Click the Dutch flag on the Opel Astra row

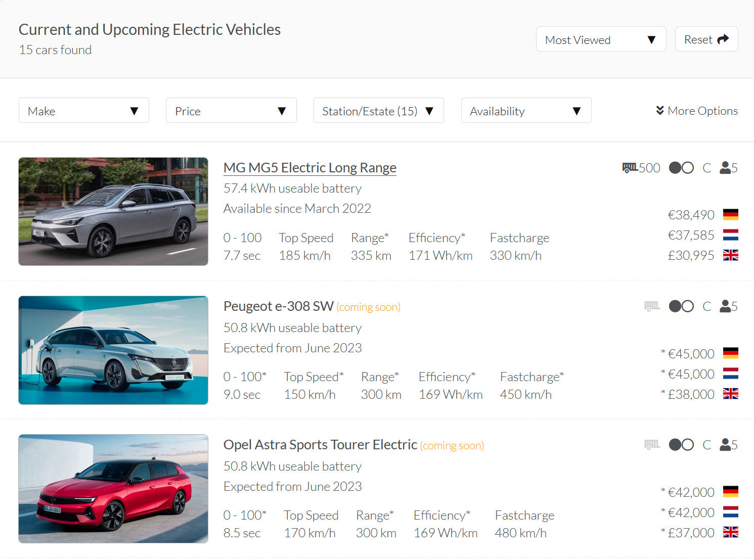click(x=731, y=512)
